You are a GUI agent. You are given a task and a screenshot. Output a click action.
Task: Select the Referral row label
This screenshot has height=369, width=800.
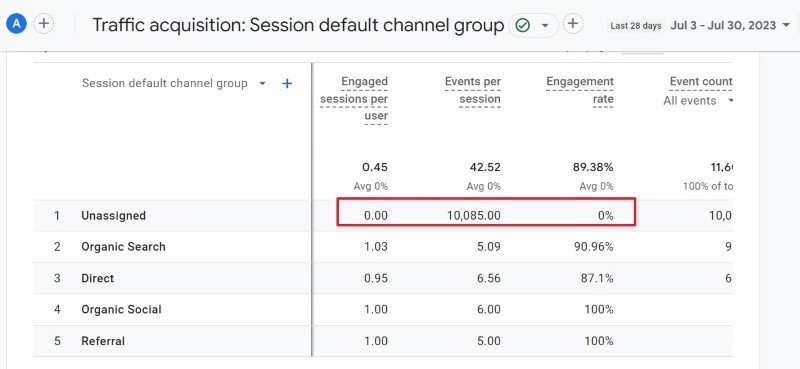103,341
